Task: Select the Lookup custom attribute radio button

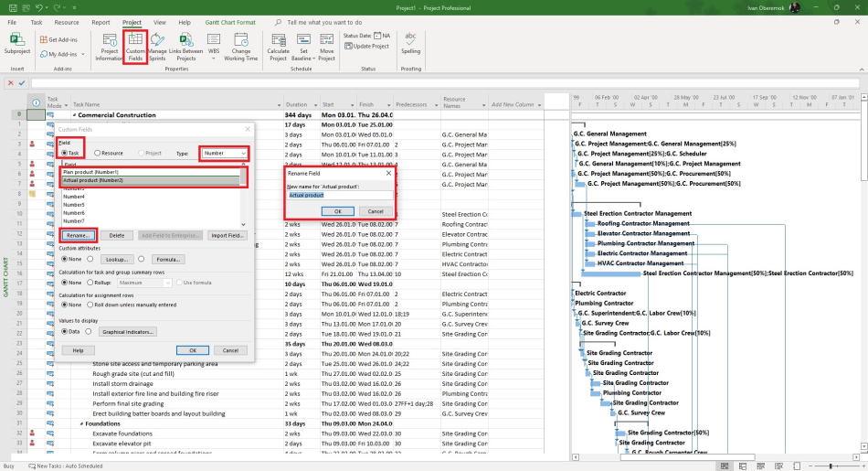Action: 90,259
